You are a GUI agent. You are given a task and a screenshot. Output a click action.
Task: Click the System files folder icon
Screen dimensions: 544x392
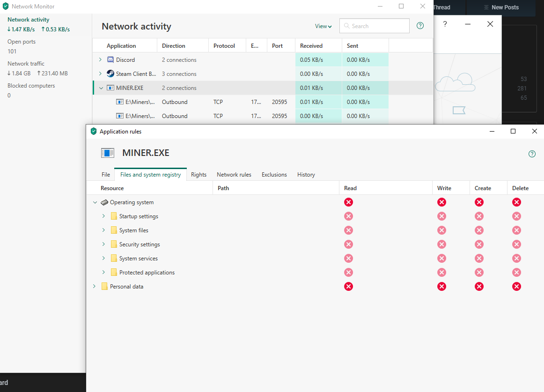coord(114,230)
